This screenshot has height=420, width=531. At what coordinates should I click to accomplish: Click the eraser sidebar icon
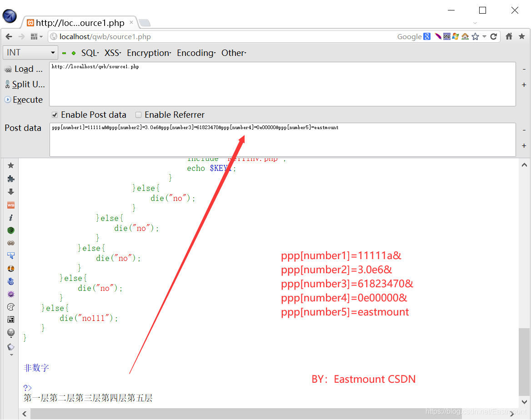tap(11, 347)
